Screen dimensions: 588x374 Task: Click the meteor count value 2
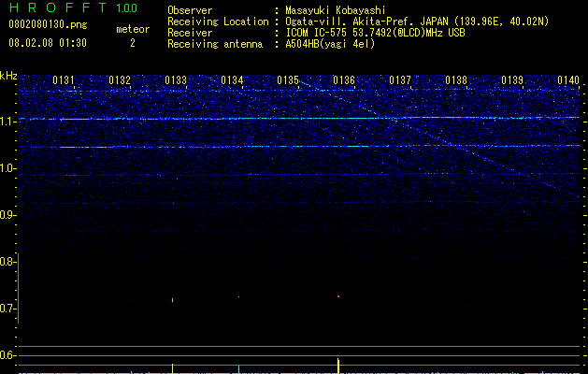pyautogui.click(x=133, y=43)
